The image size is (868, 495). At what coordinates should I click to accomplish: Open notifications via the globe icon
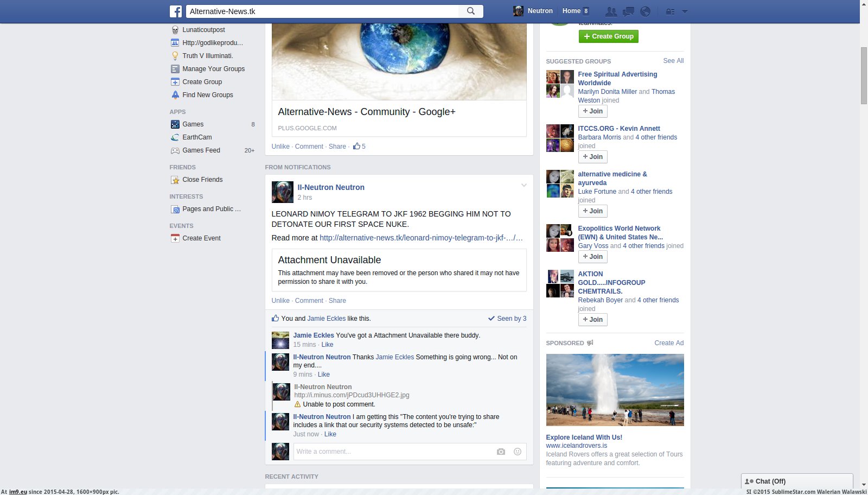pyautogui.click(x=644, y=11)
